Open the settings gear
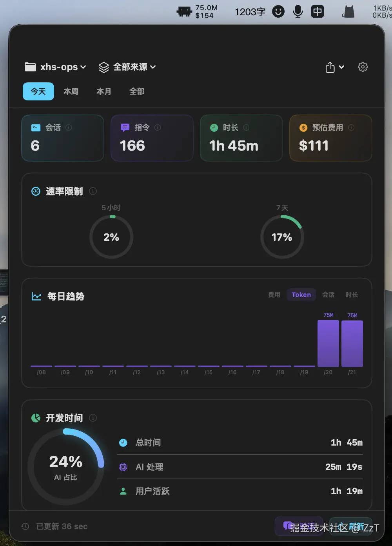 [363, 67]
